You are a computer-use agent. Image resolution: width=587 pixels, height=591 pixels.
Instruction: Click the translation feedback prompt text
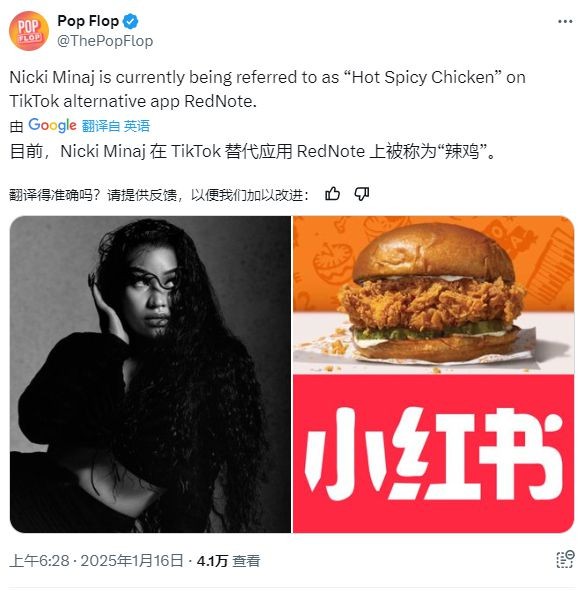[x=159, y=195]
